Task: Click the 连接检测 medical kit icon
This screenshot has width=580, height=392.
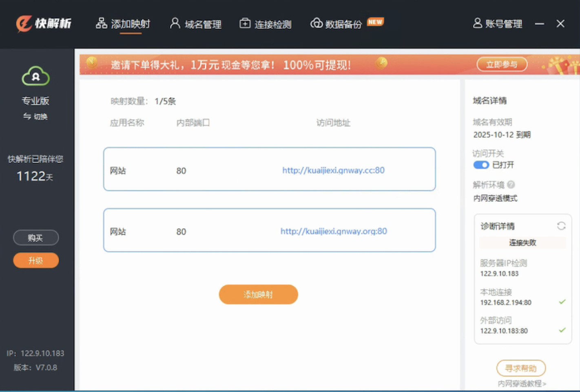Action: click(x=245, y=23)
